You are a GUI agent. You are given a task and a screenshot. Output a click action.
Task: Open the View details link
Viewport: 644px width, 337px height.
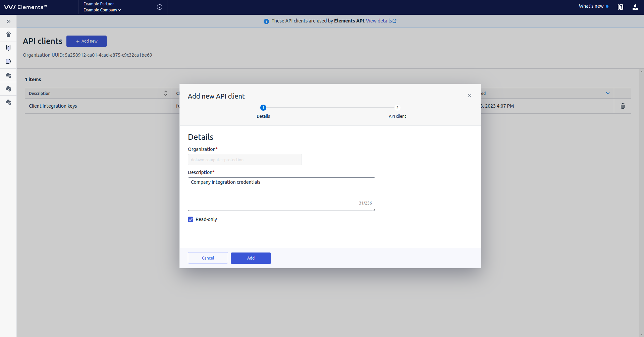pos(379,20)
